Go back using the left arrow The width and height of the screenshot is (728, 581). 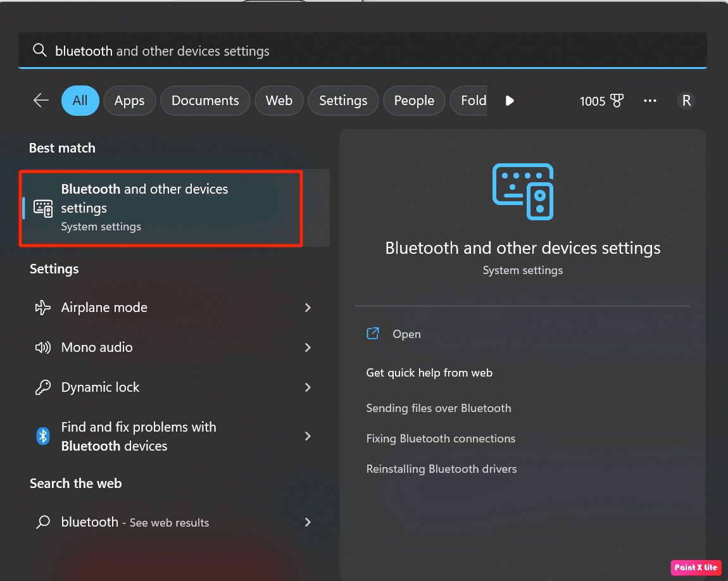pos(41,100)
